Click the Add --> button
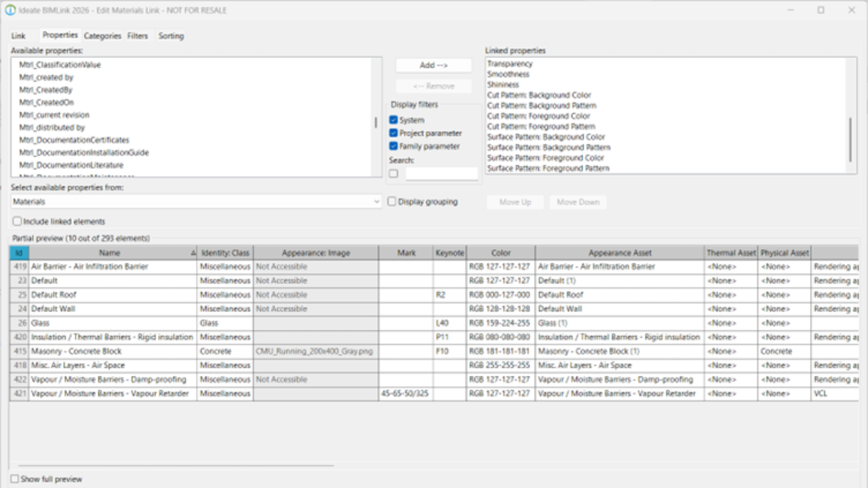The height and width of the screenshot is (488, 868). tap(433, 65)
